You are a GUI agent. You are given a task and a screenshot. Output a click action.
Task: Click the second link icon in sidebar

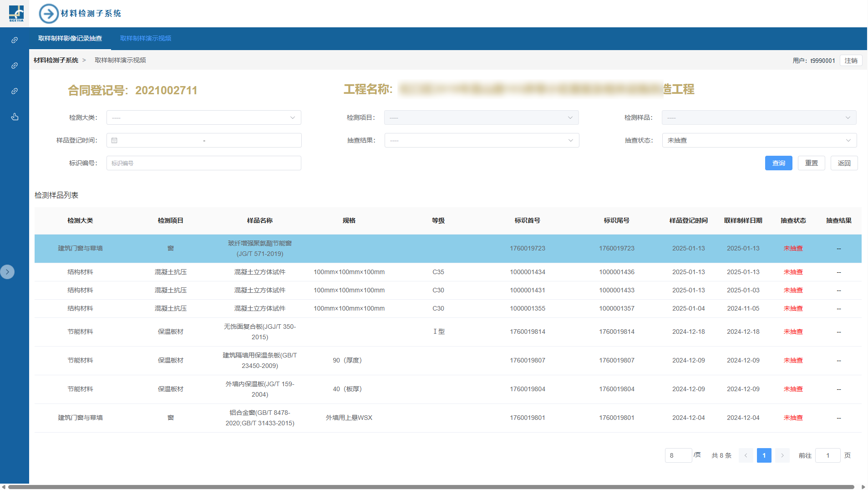pyautogui.click(x=15, y=66)
